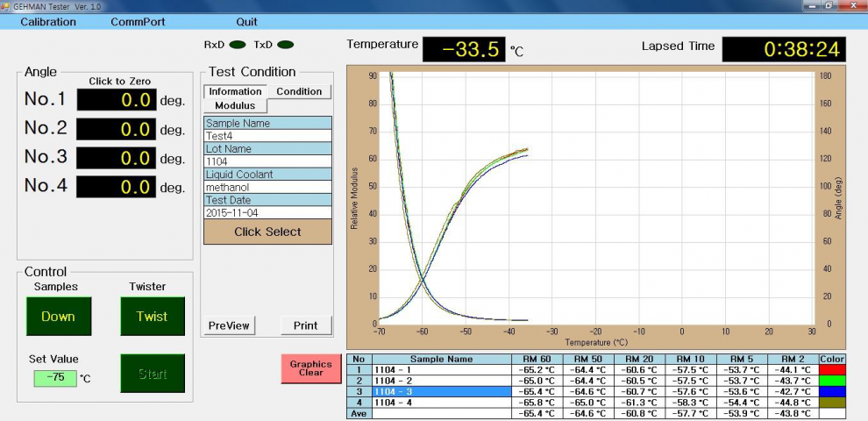Click the Sample Name column header
Image resolution: width=868 pixels, height=421 pixels.
442,359
